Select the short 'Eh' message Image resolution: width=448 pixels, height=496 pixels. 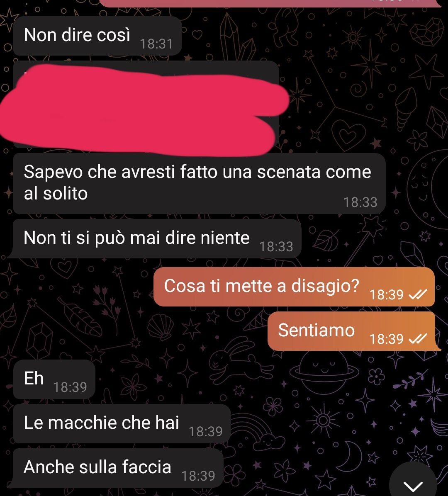coord(54,379)
